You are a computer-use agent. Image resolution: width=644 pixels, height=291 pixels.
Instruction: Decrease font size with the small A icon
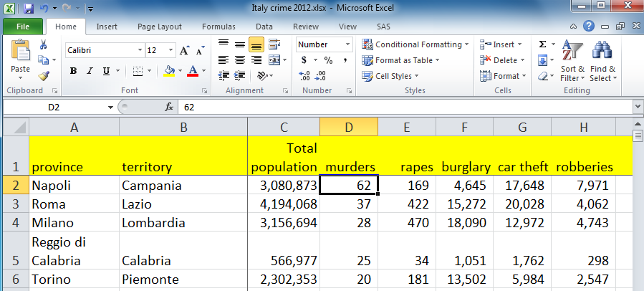pos(200,51)
